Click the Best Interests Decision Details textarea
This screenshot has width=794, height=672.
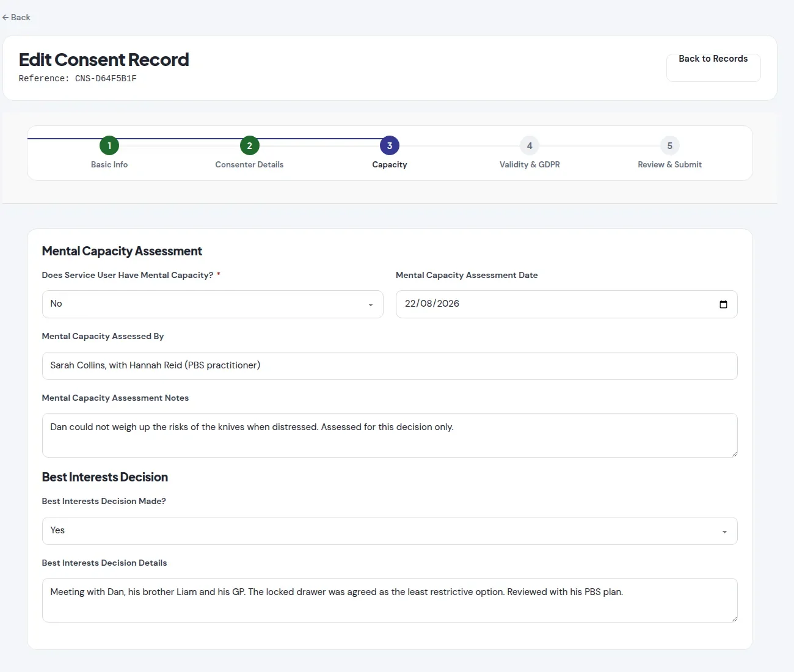coord(390,600)
